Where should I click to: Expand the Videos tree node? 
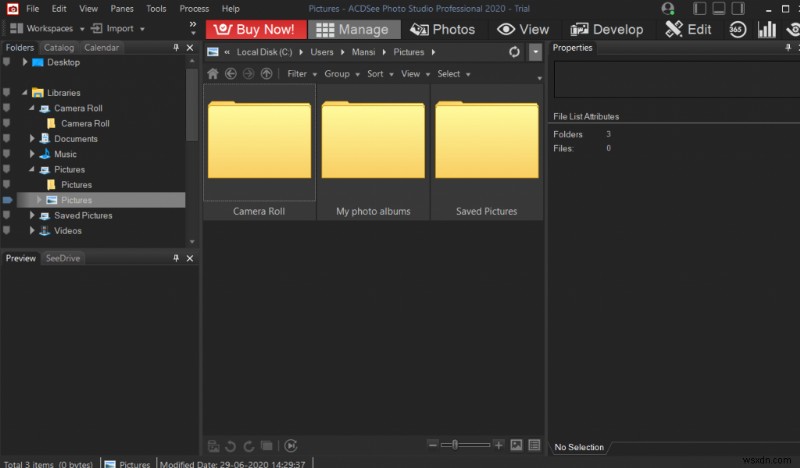tap(32, 231)
